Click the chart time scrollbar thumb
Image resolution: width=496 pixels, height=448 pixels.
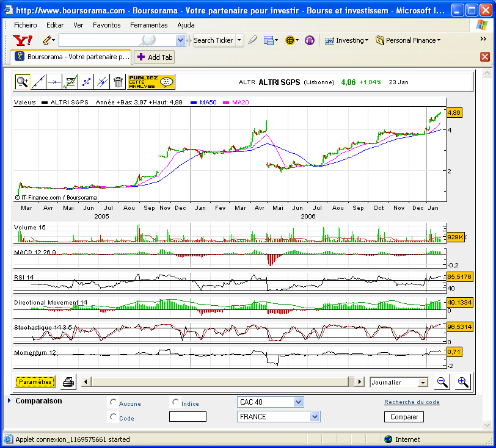[351, 381]
